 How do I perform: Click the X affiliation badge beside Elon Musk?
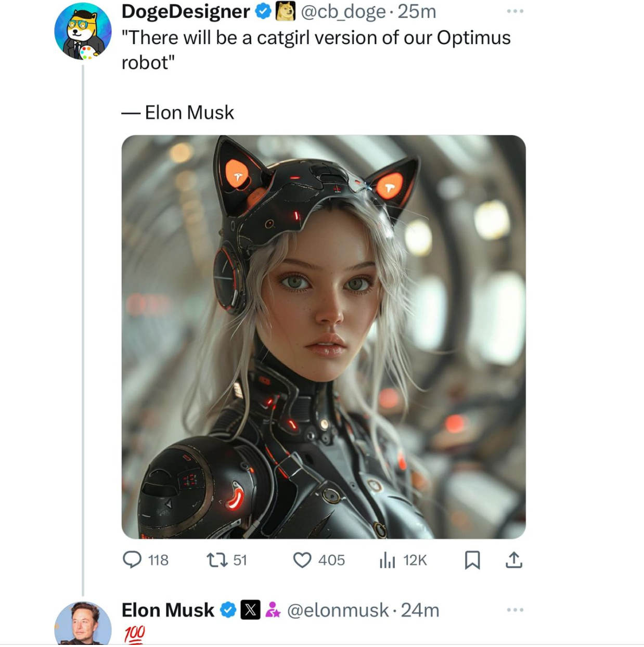pyautogui.click(x=250, y=610)
